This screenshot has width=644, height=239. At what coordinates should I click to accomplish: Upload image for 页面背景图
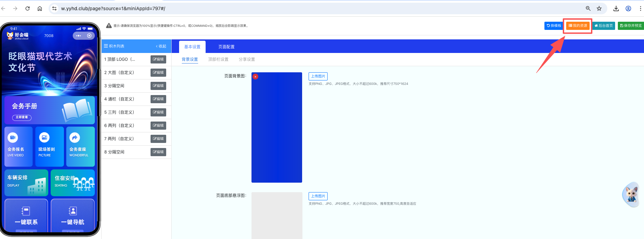(318, 76)
